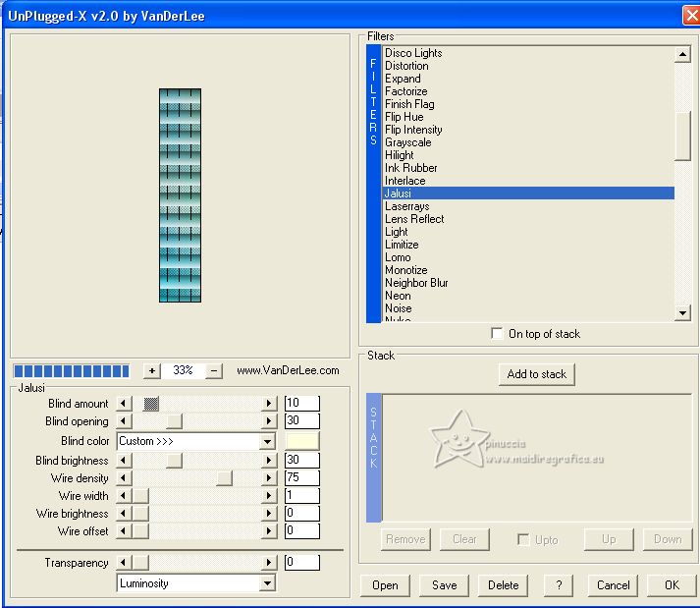Click the left arrow of Blind opening slider
Viewport: 700px width, 608px height.
123,421
